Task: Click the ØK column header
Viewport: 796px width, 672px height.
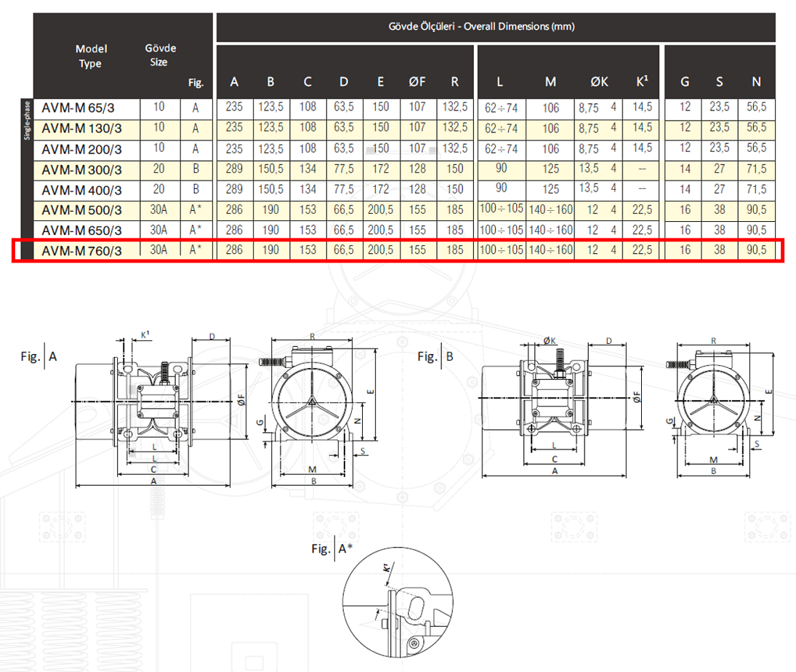Action: pos(599,81)
